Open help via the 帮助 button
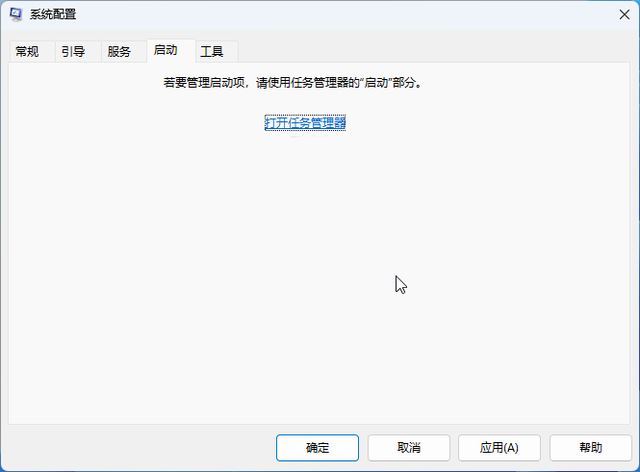 [590, 447]
